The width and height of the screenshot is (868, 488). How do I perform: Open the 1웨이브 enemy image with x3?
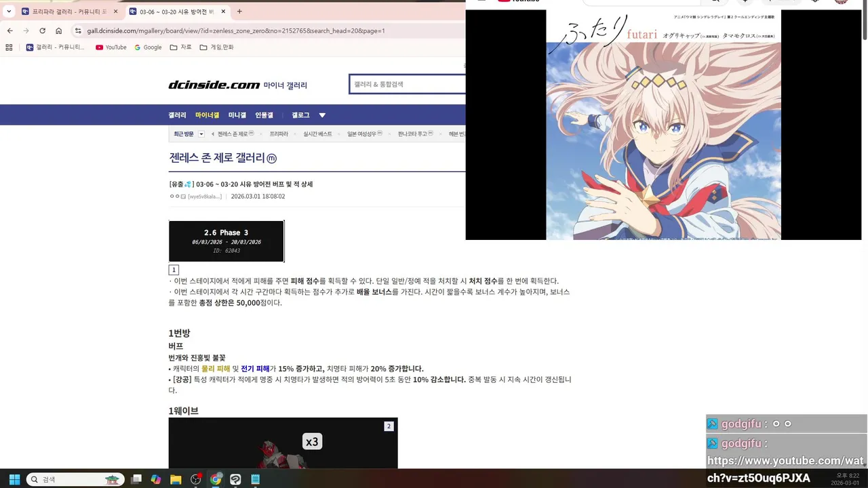pos(283,443)
